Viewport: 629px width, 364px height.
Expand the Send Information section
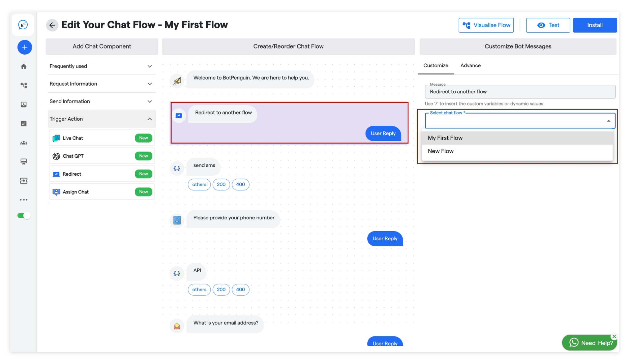(102, 101)
